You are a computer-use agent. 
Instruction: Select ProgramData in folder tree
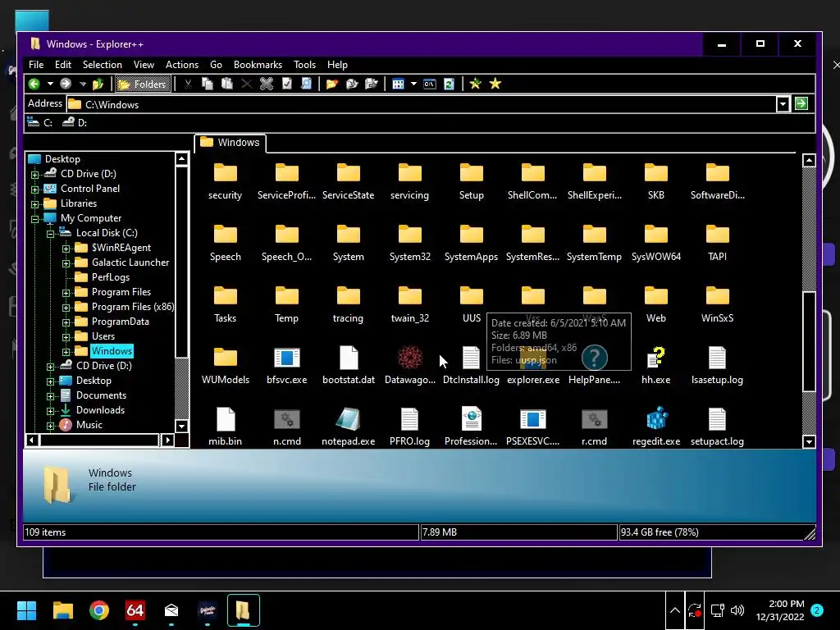click(120, 322)
